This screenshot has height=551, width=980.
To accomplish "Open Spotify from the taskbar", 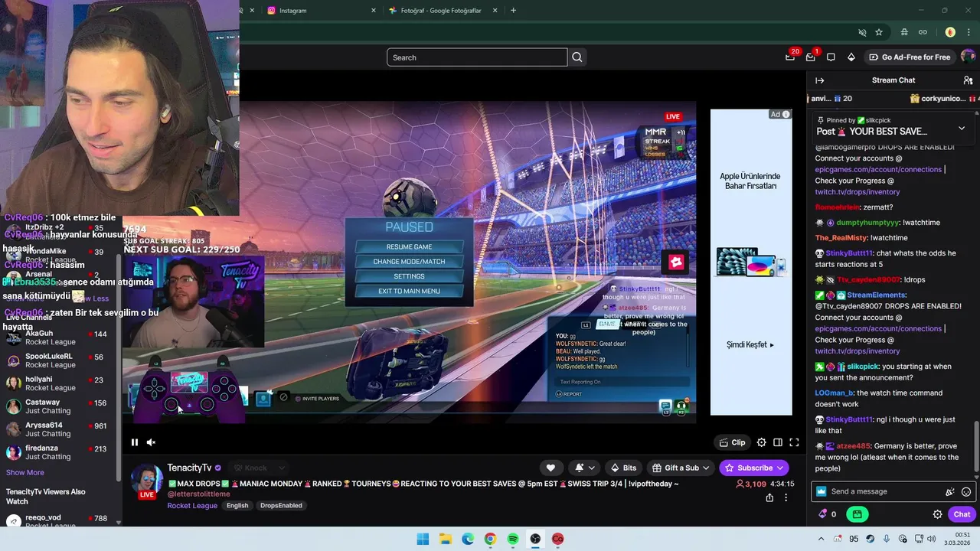I will (513, 539).
